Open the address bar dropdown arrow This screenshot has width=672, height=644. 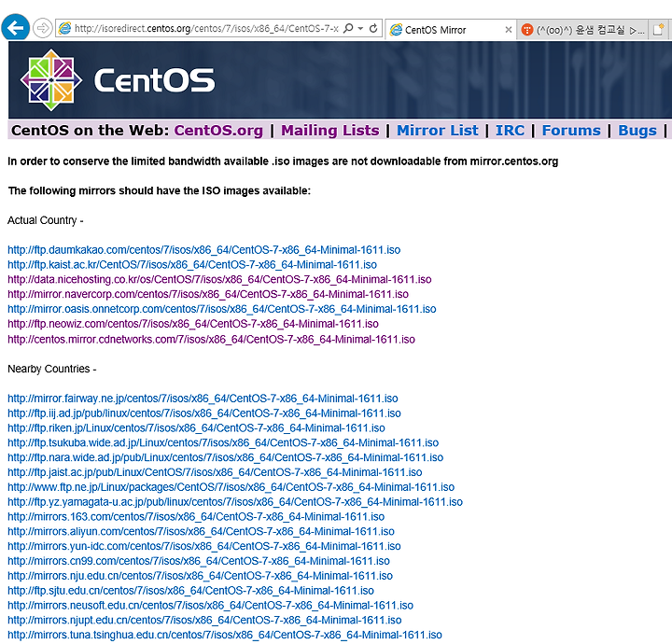[361, 28]
